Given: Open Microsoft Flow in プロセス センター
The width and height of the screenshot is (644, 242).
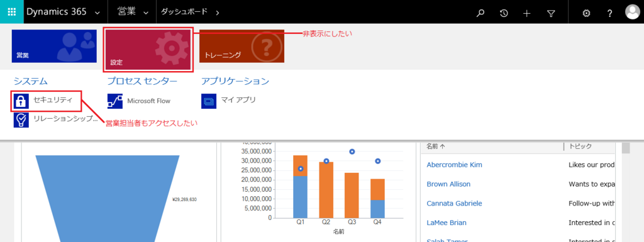Looking at the screenshot, I should point(139,101).
